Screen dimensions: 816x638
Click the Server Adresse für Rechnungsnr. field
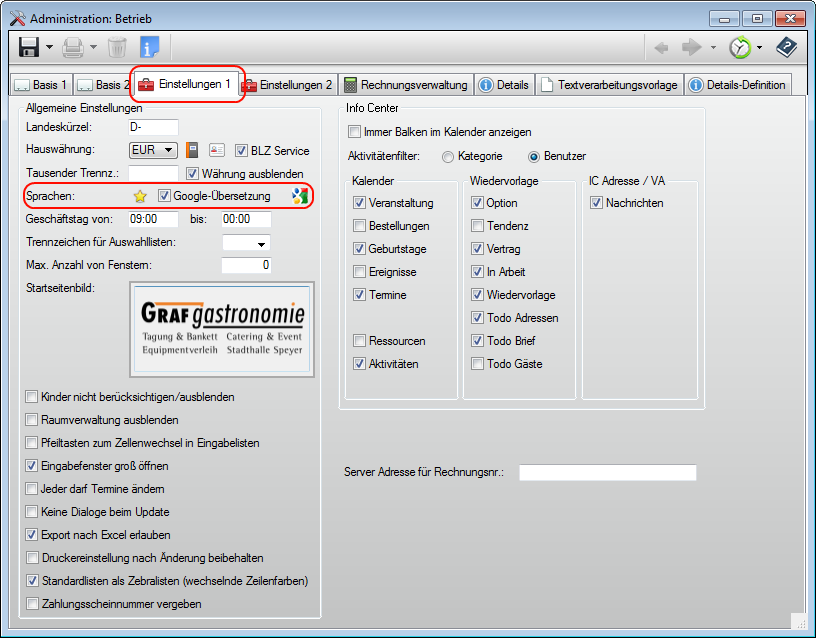pyautogui.click(x=607, y=473)
